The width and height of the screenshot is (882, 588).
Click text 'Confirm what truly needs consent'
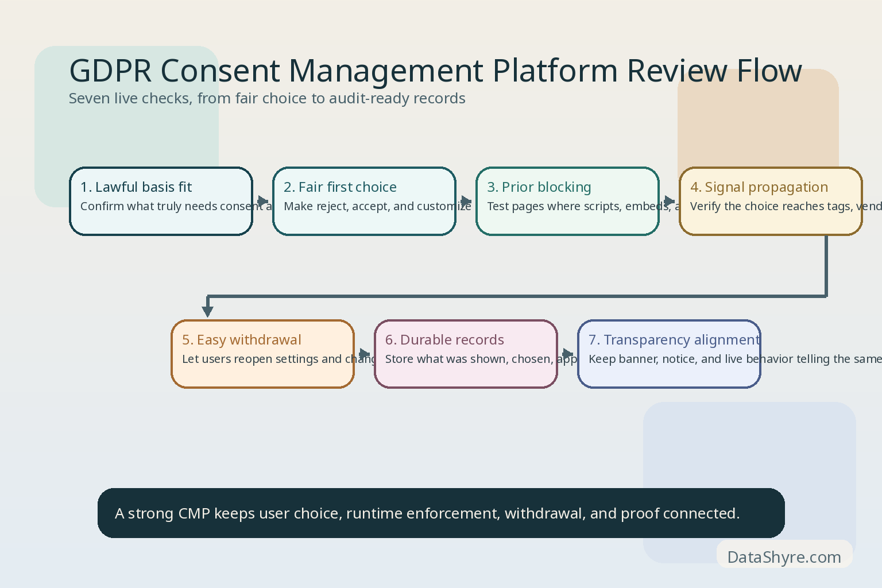(172, 206)
